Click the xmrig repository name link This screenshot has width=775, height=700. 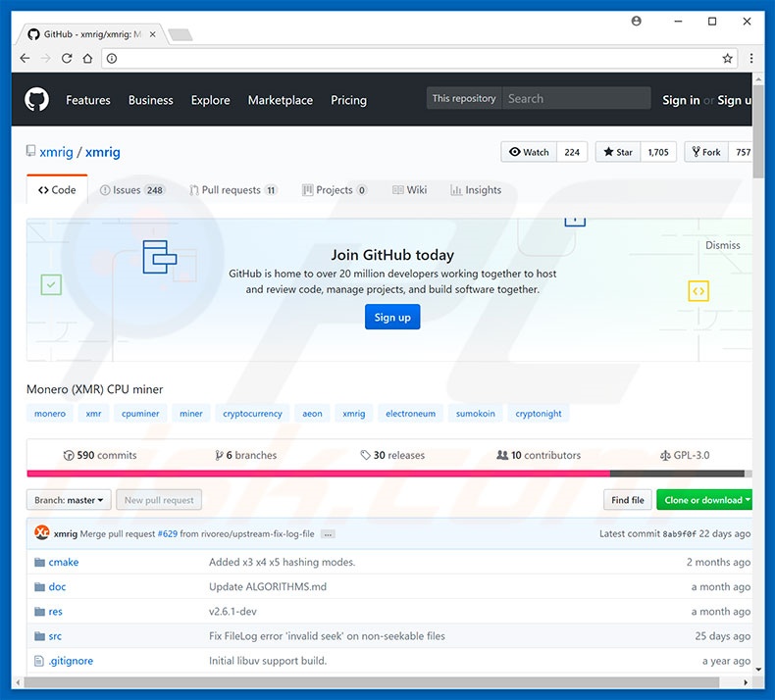pyautogui.click(x=103, y=152)
